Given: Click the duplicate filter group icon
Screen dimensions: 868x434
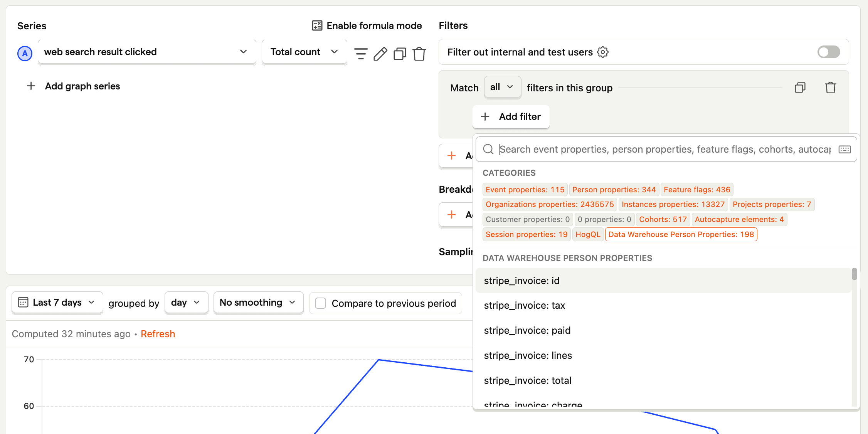Looking at the screenshot, I should (799, 87).
